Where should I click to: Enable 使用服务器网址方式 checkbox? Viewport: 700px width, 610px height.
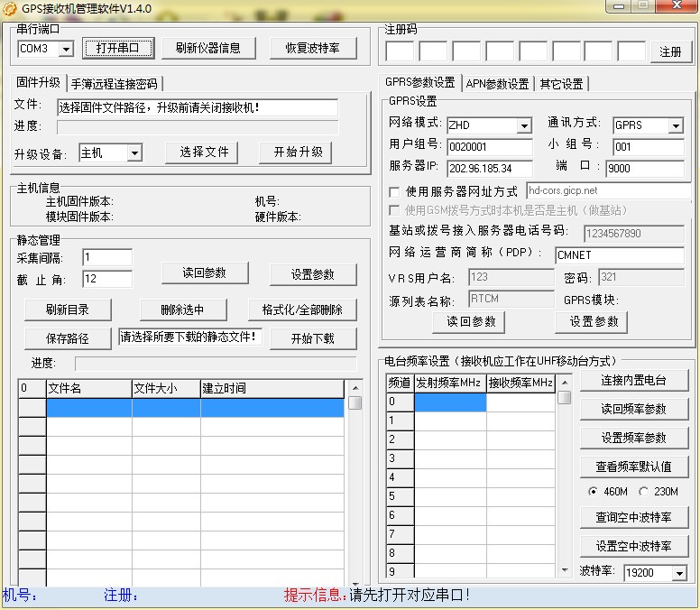tap(394, 192)
